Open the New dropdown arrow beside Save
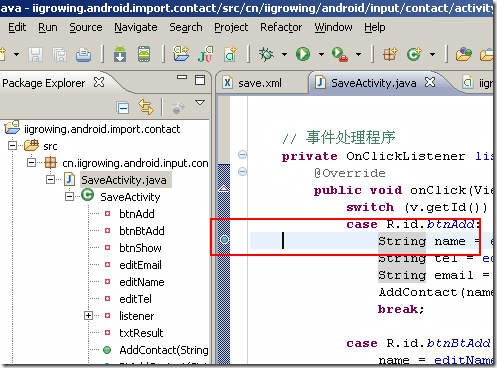 point(16,54)
